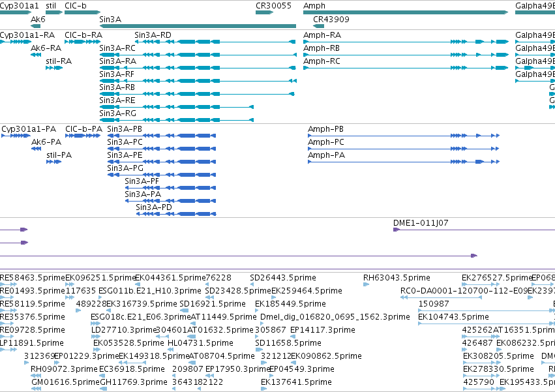Select the Amph gene label
This screenshot has width=555, height=392.
[314, 6]
